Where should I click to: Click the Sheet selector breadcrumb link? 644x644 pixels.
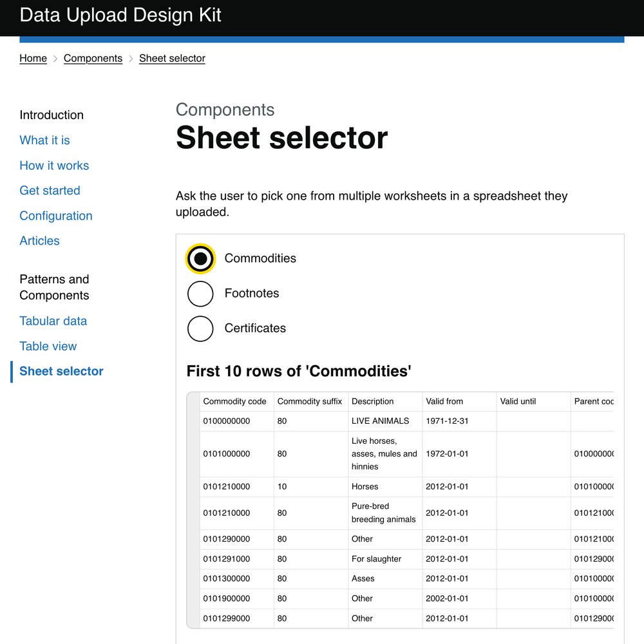tap(172, 59)
